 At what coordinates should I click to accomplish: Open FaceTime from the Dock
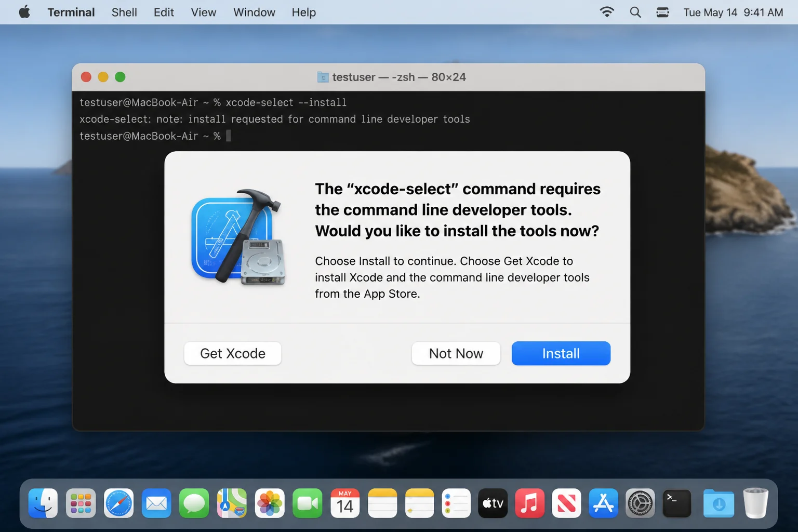tap(307, 503)
